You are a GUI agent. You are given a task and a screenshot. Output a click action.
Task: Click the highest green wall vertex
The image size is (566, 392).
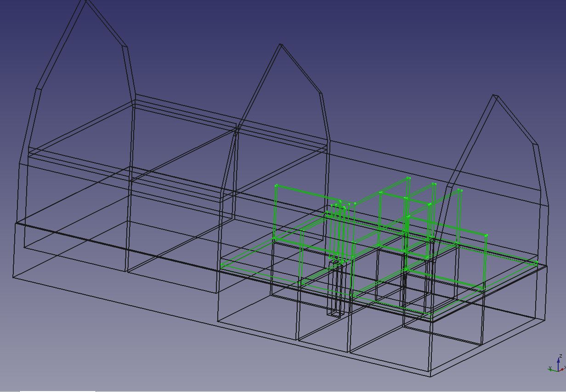coord(408,178)
